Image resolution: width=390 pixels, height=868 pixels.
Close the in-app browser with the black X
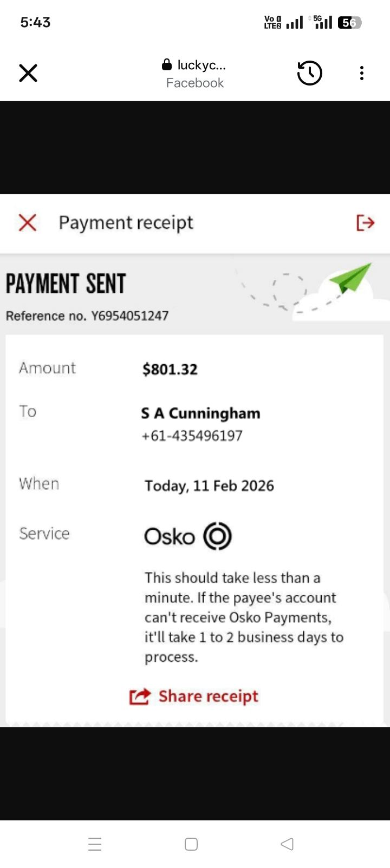(x=28, y=73)
